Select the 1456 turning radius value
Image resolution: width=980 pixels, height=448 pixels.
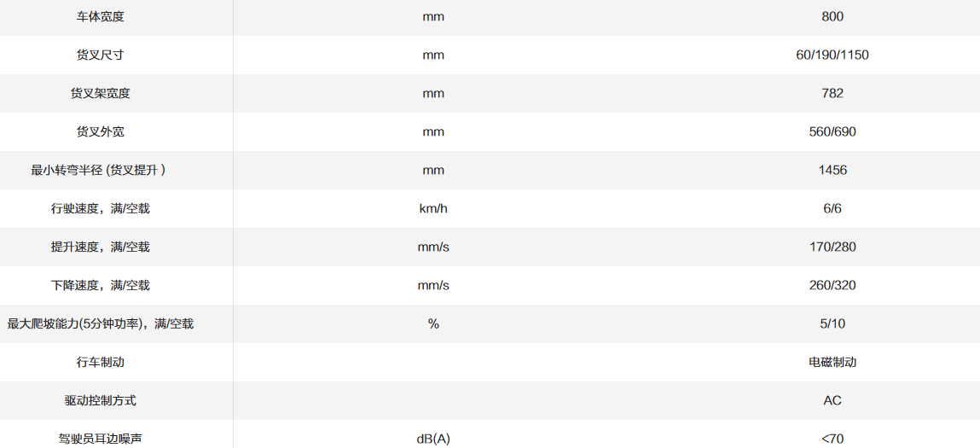(832, 171)
